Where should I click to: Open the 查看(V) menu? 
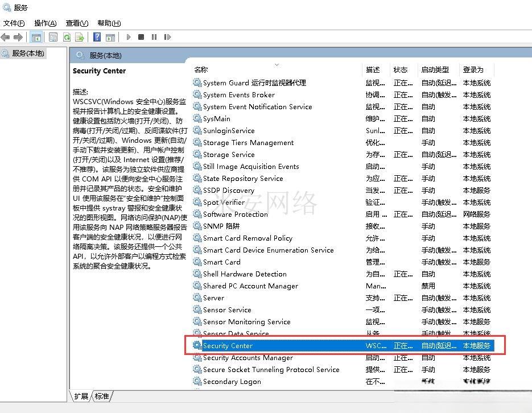pos(77,23)
